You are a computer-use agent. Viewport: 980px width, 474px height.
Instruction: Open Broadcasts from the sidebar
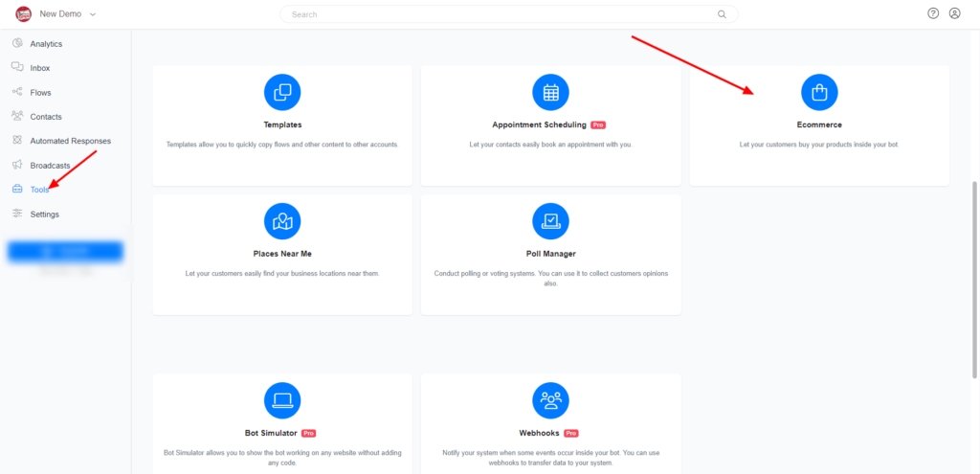pyautogui.click(x=50, y=166)
